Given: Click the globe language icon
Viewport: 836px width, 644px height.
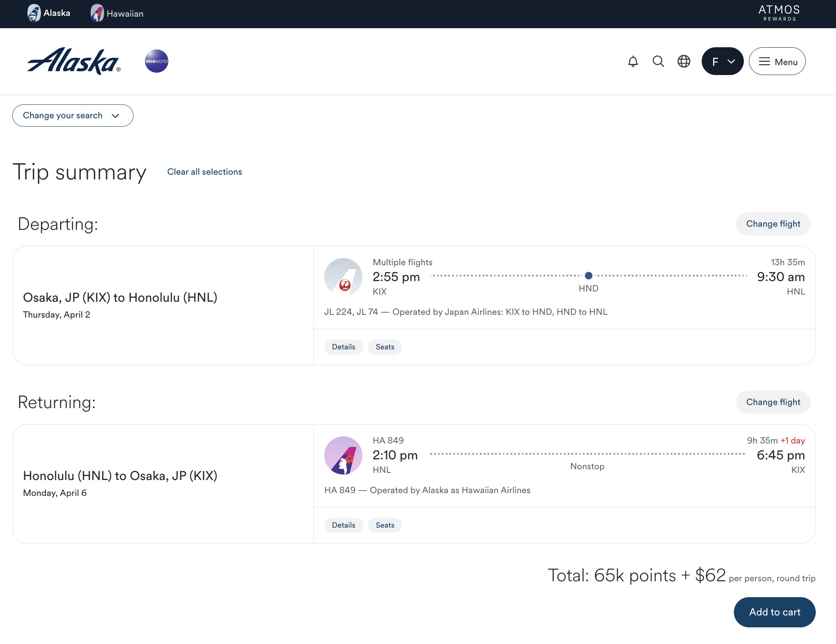Looking at the screenshot, I should [684, 62].
